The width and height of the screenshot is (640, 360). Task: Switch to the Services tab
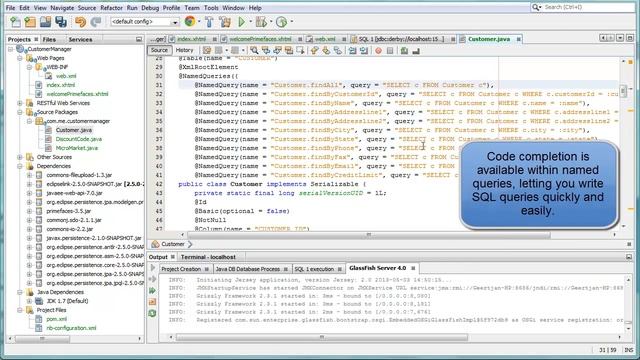click(x=80, y=39)
